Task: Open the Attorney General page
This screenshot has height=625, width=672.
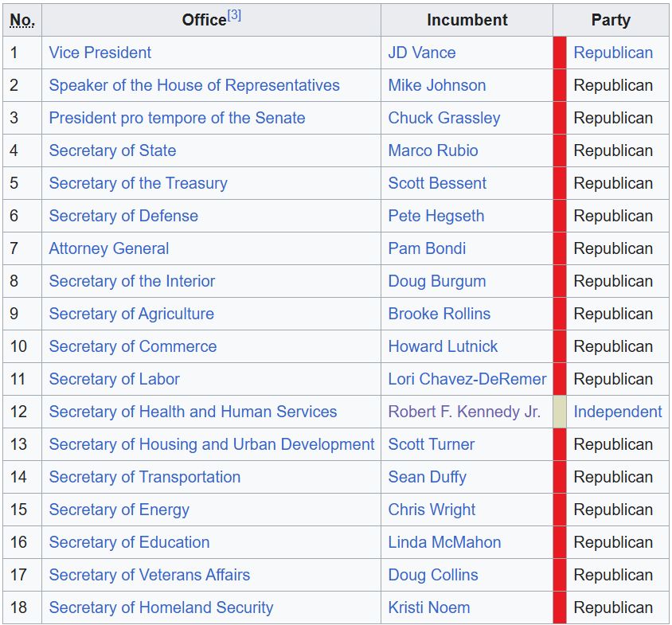Action: pos(109,248)
